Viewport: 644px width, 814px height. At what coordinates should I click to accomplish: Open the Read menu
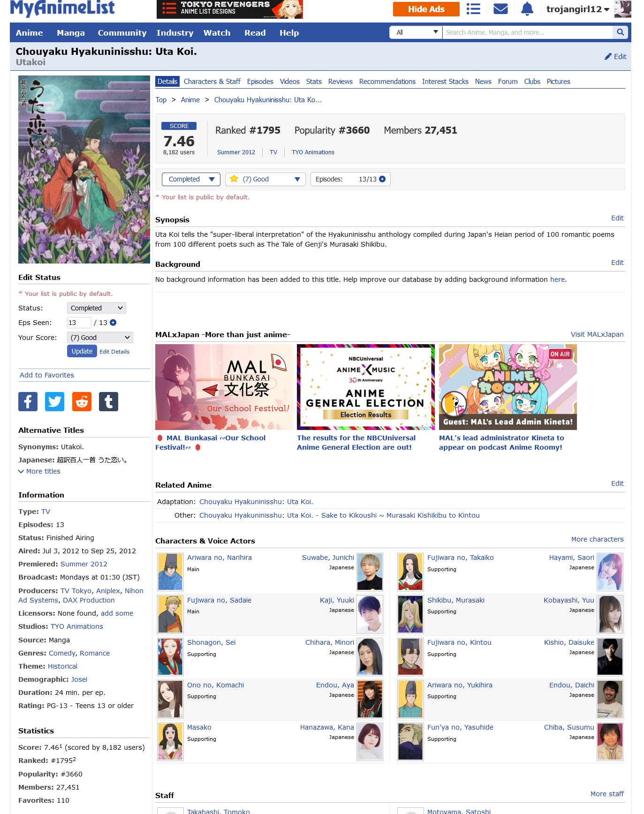pos(255,33)
